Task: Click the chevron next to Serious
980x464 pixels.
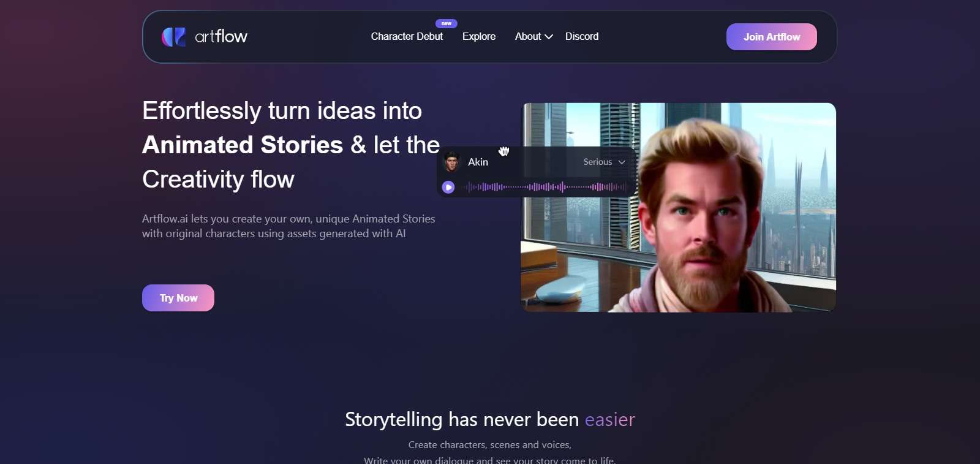Action: click(622, 162)
